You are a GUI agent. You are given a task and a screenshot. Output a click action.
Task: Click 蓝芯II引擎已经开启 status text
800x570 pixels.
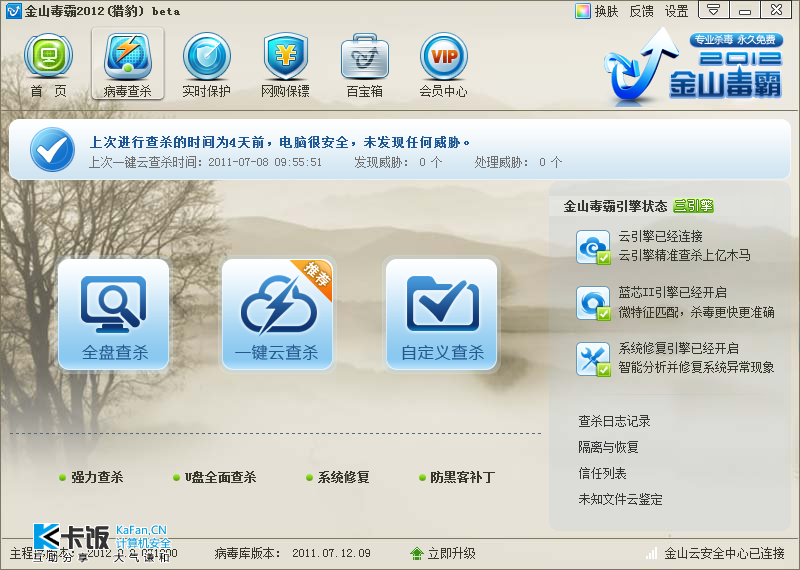[672, 292]
